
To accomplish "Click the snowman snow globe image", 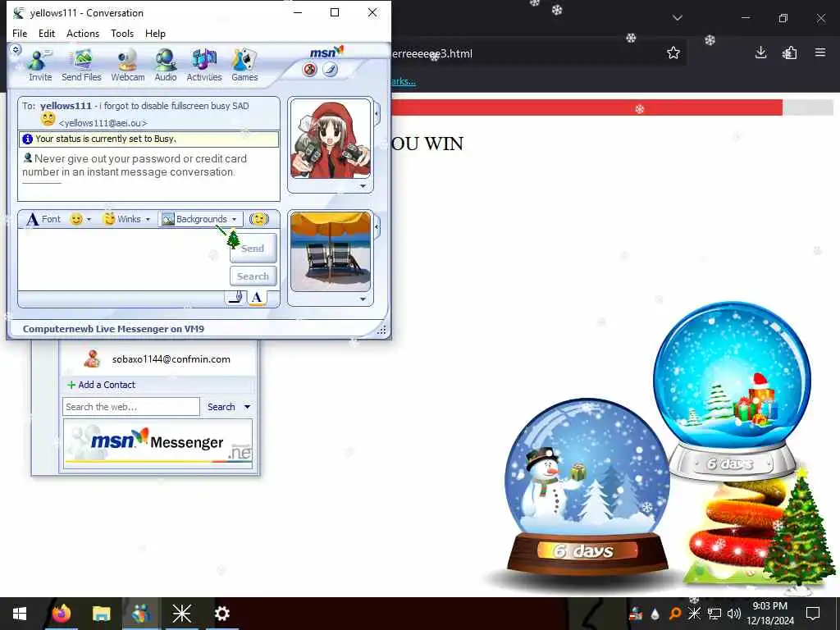I will pyautogui.click(x=587, y=486).
